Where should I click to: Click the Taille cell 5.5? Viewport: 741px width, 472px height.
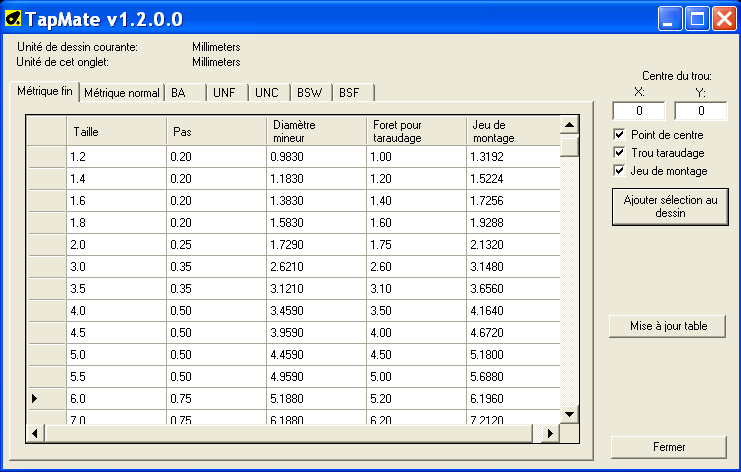[x=116, y=377]
